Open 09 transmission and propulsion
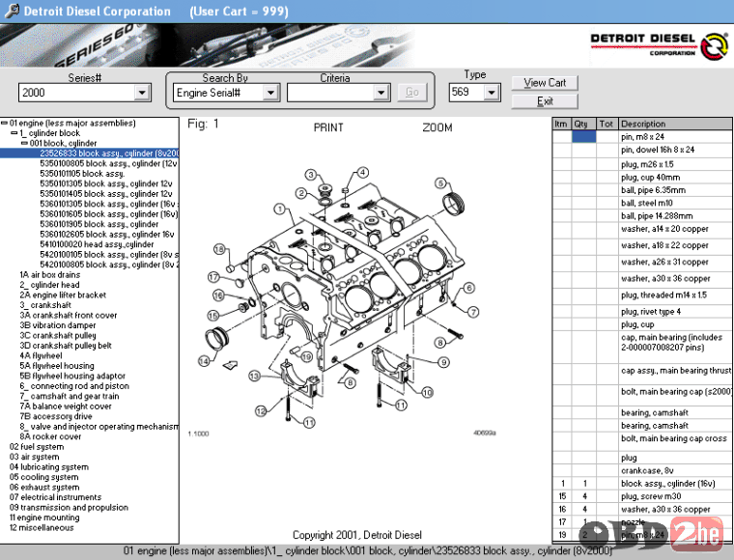Viewport: 734px width, 560px height. (69, 508)
